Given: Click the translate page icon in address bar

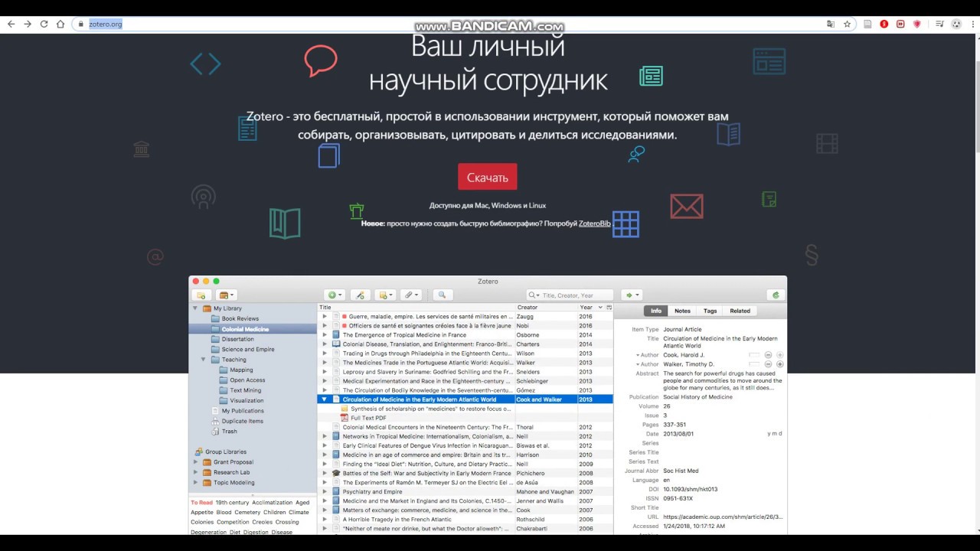Looking at the screenshot, I should coord(831,24).
